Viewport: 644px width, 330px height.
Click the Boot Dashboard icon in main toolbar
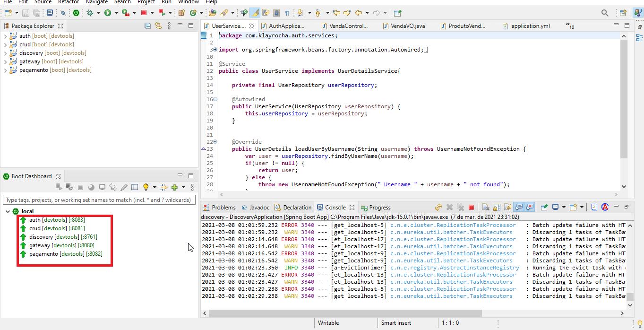tap(77, 13)
